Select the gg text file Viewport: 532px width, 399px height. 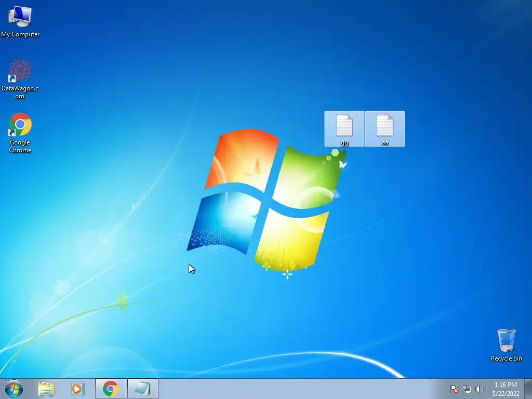pos(344,129)
